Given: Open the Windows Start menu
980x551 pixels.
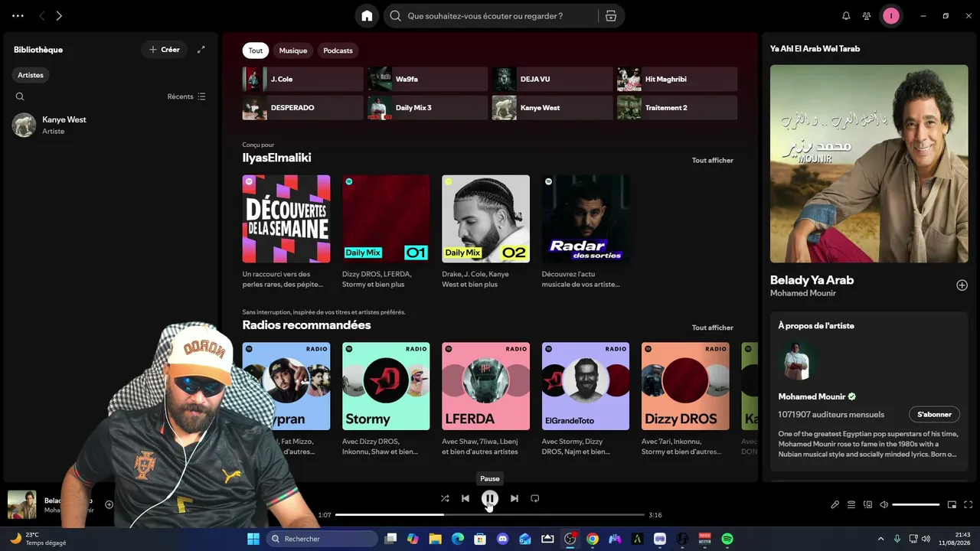Looking at the screenshot, I should pyautogui.click(x=253, y=539).
